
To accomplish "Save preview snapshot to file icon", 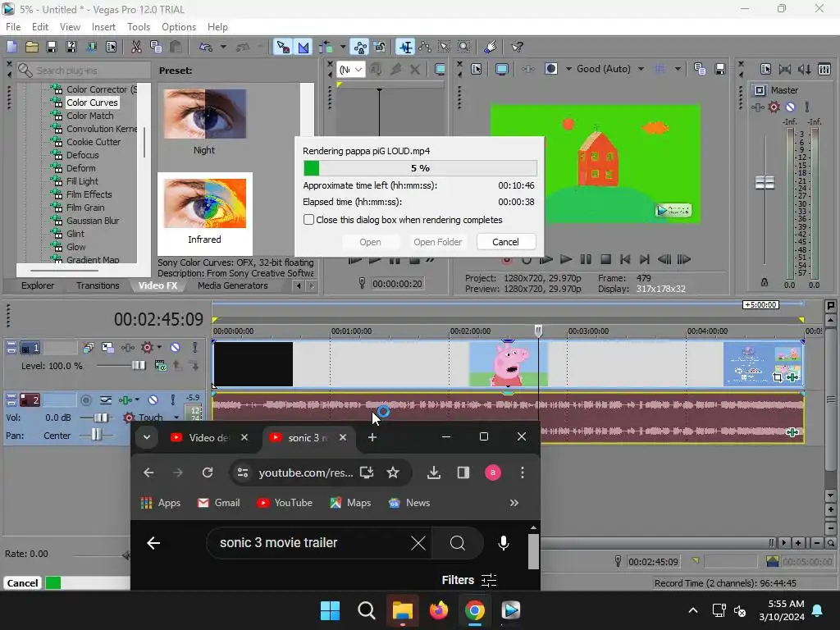I will click(720, 69).
